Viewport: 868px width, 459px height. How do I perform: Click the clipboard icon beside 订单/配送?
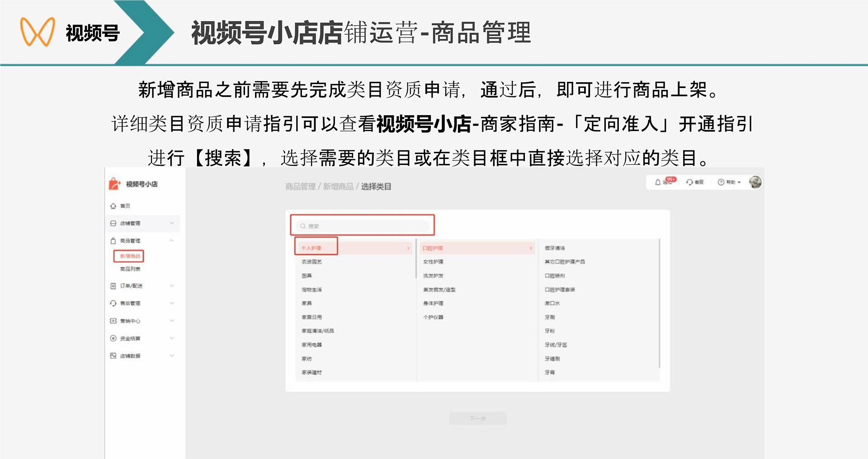click(113, 286)
